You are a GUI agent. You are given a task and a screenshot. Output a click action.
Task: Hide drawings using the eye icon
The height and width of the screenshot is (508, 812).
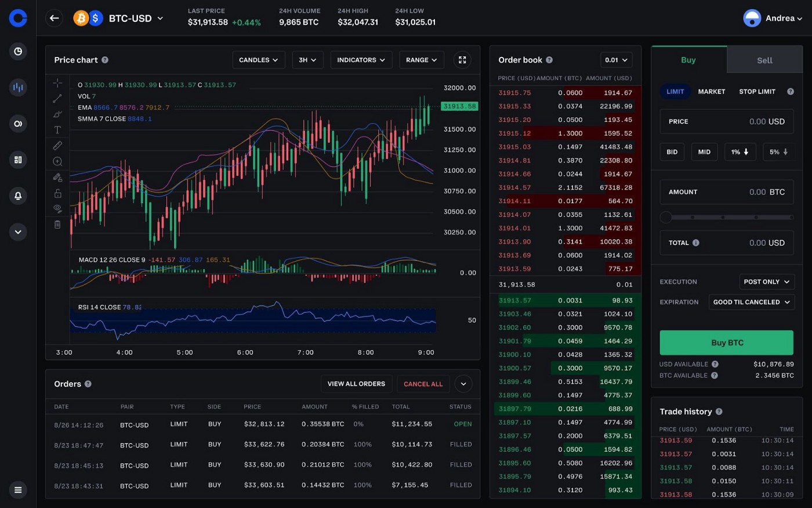57,208
